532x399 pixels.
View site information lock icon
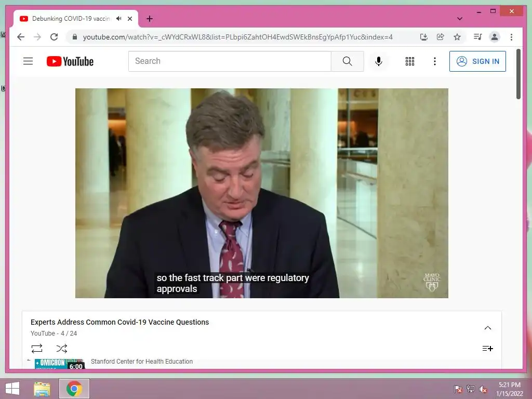pos(75,37)
